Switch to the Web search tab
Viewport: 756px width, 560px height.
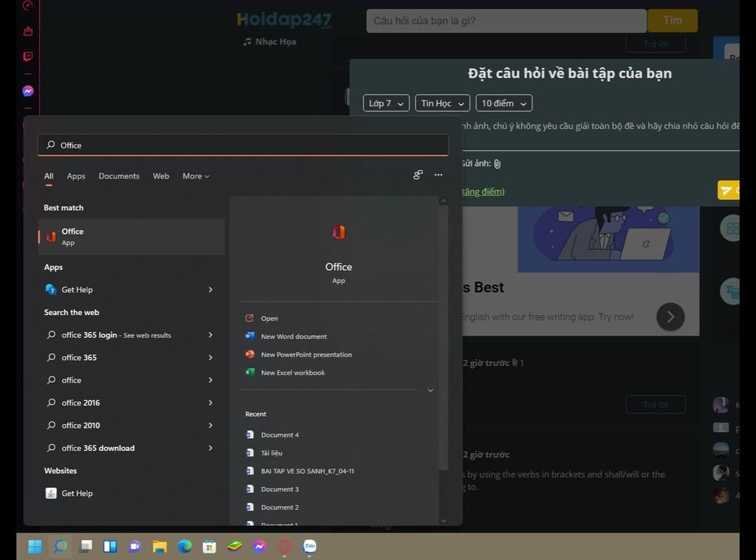point(161,176)
